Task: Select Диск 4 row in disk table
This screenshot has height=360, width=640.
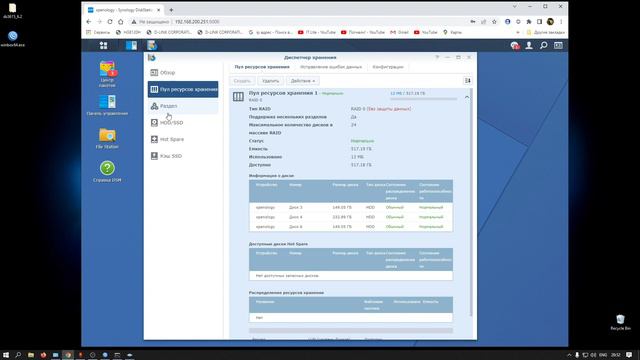Action: 351,217
